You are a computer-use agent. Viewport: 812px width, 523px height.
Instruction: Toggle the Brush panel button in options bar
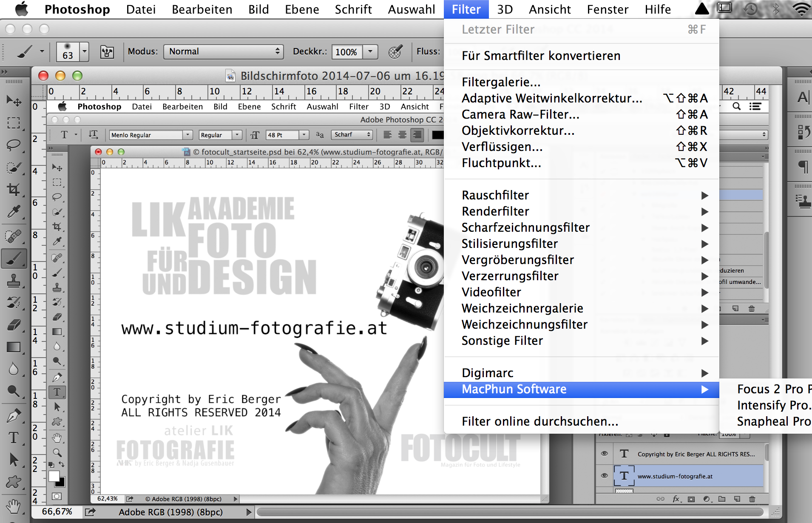pos(107,52)
